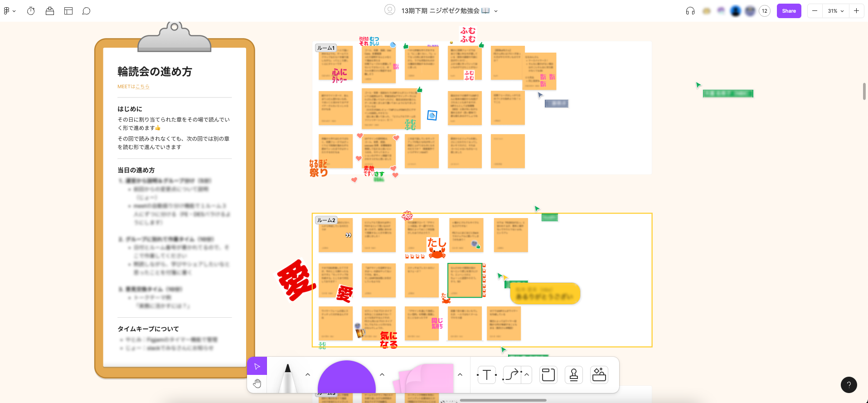This screenshot has width=868, height=403.
Task: Open the templates layout panel
Action: pos(68,11)
